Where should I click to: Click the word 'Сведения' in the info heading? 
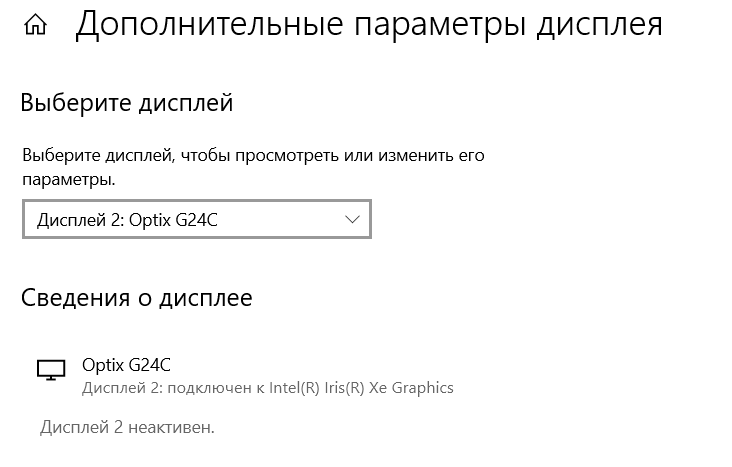pos(75,297)
